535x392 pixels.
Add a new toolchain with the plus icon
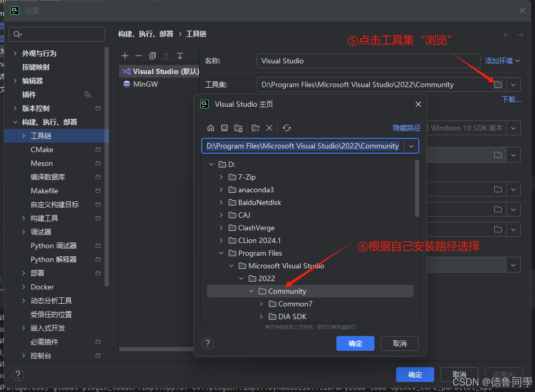(125, 55)
